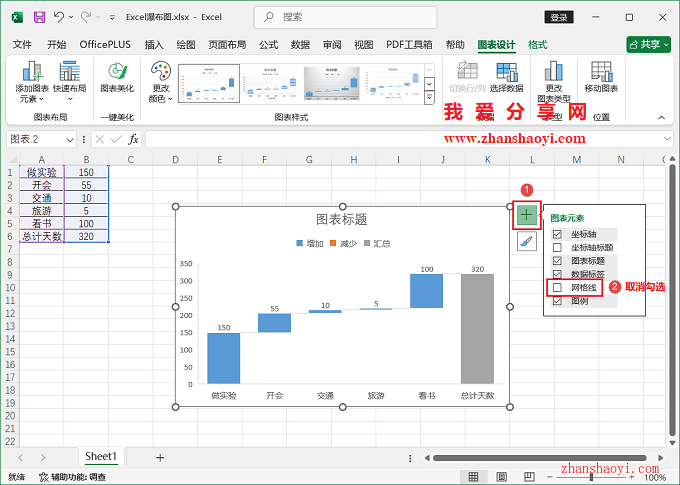Open the Chart Styles paintbrush button
Viewport: 680px width, 485px height.
coord(526,241)
